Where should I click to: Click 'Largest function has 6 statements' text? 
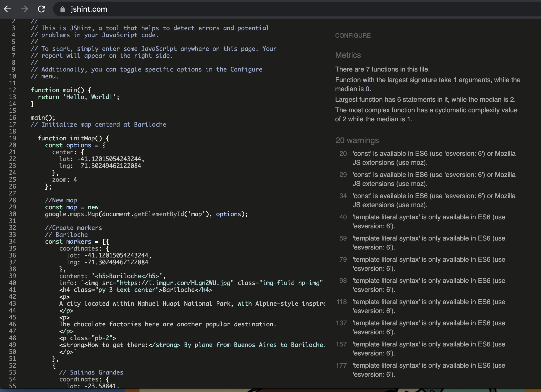[x=425, y=100]
